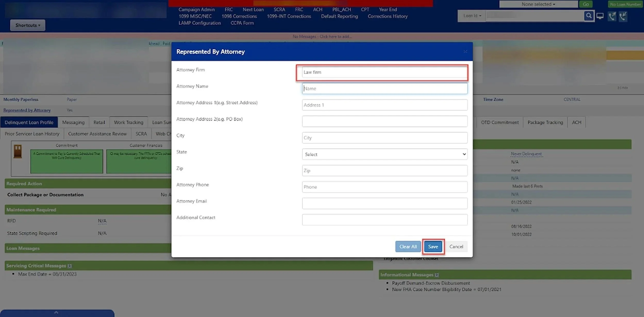This screenshot has height=317, width=644.
Task: Click the magnifier search icon
Action: tap(589, 16)
